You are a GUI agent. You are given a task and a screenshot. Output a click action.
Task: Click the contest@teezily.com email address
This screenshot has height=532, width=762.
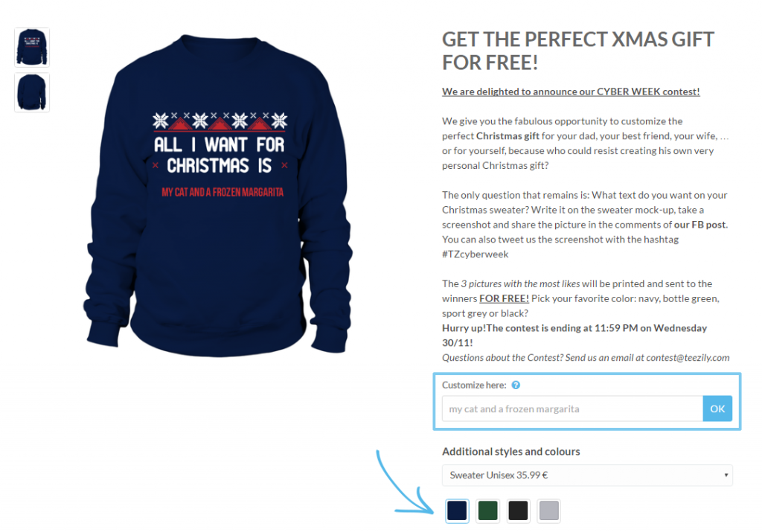coord(688,358)
